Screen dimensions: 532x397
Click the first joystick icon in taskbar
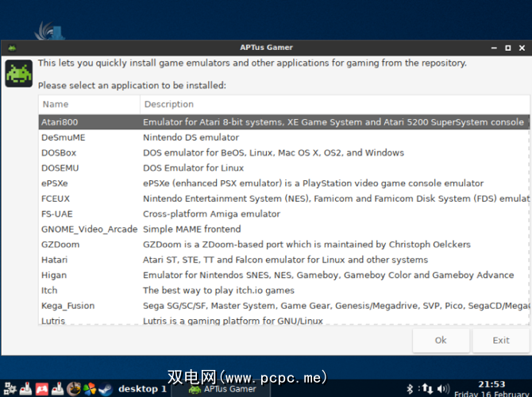click(x=25, y=389)
